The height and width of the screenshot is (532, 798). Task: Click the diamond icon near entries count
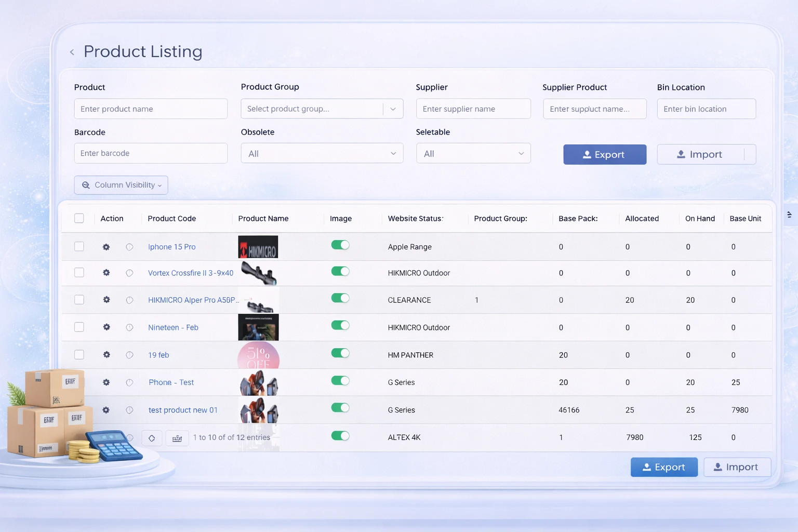coord(152,438)
